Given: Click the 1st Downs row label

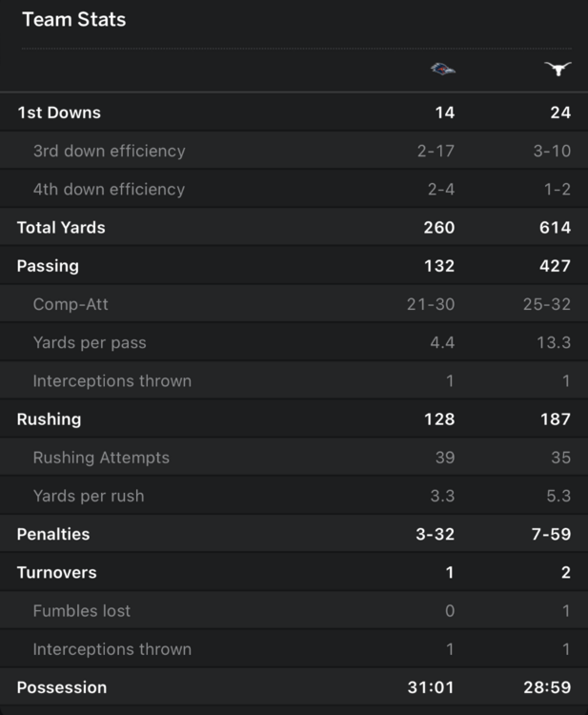Looking at the screenshot, I should point(58,112).
